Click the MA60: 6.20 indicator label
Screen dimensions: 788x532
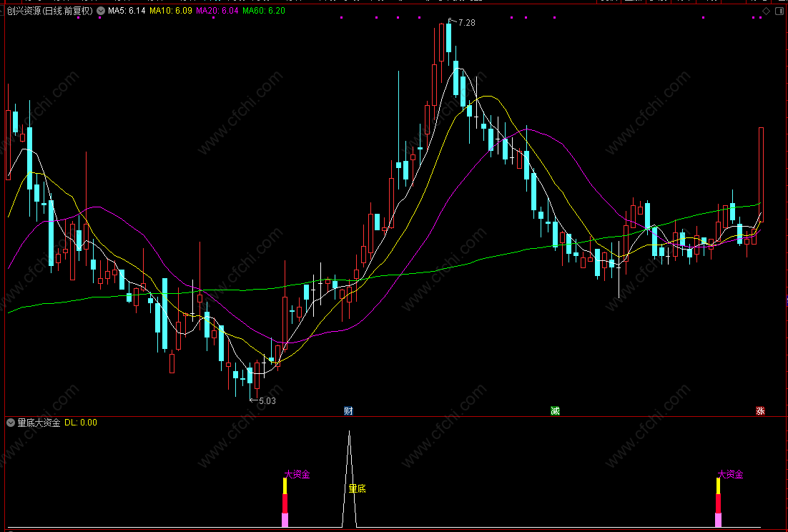click(264, 11)
